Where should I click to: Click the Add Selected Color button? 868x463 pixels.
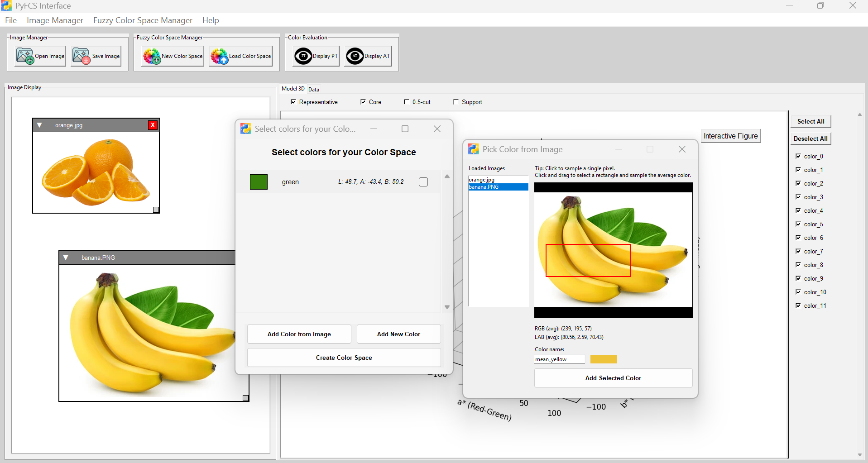(613, 378)
